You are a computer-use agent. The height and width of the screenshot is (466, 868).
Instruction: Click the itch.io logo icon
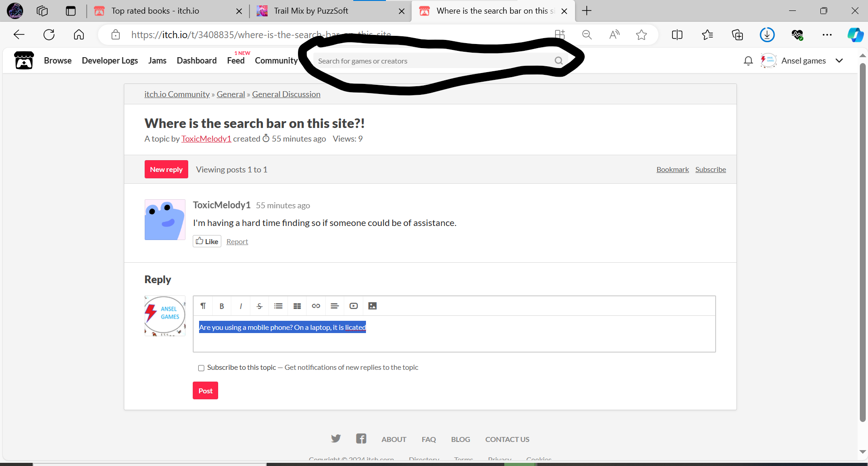point(24,60)
